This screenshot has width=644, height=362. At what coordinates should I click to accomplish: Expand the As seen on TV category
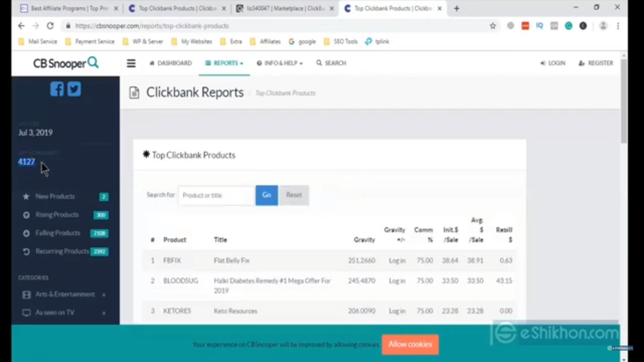pyautogui.click(x=103, y=312)
